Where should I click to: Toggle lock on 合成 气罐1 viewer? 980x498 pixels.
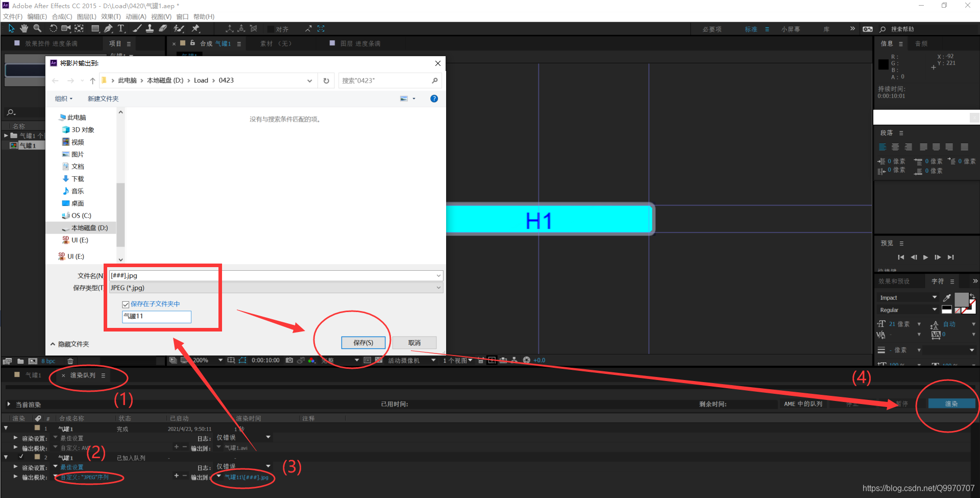click(192, 43)
